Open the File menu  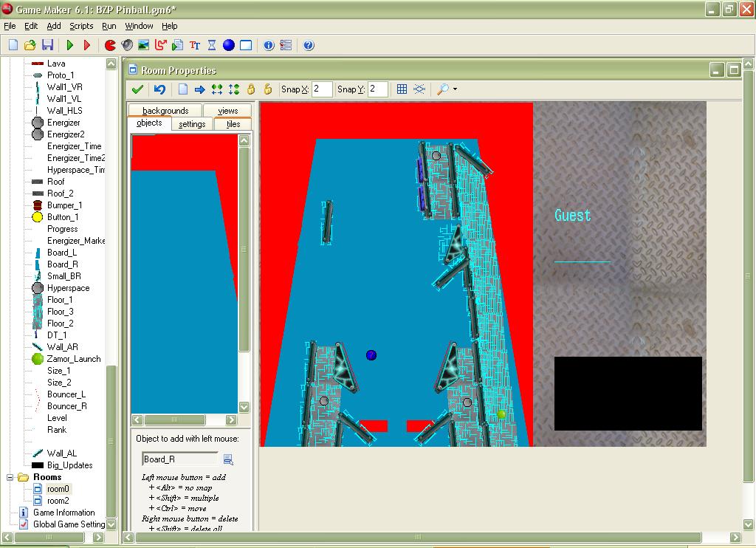(x=10, y=26)
